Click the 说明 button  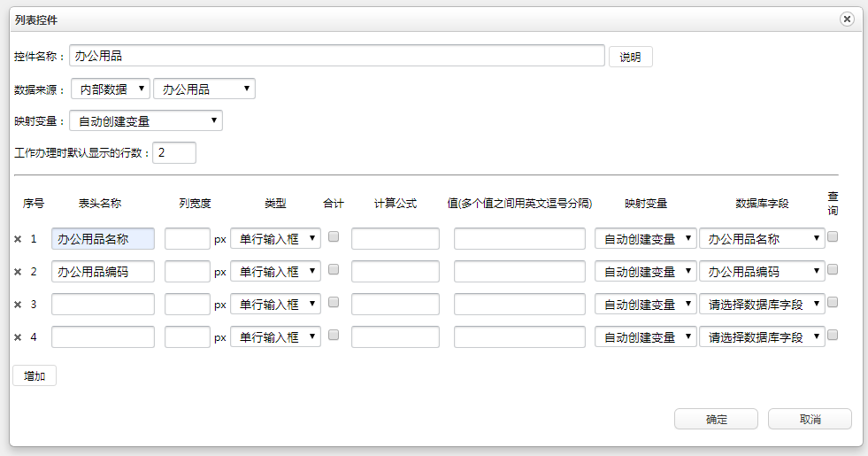tap(630, 57)
